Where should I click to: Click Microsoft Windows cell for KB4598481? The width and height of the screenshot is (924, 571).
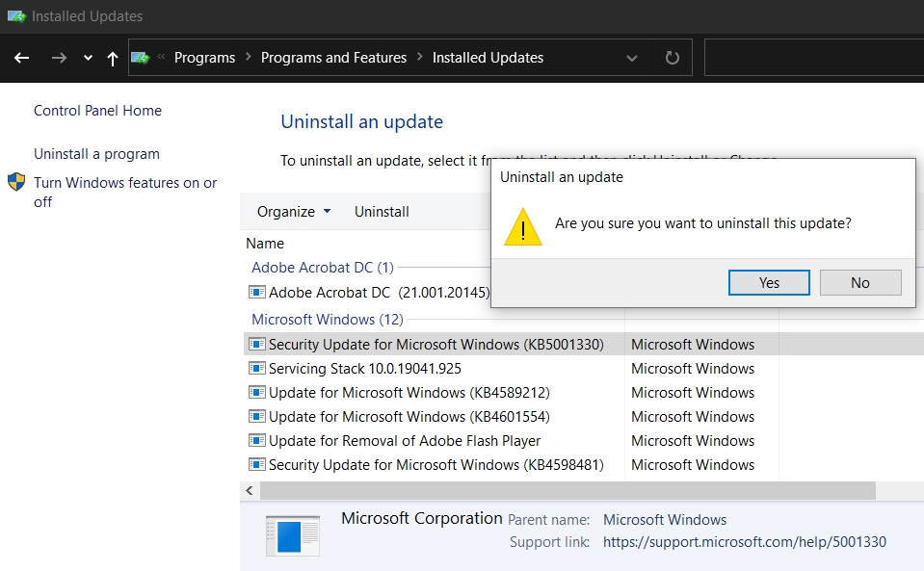(693, 465)
